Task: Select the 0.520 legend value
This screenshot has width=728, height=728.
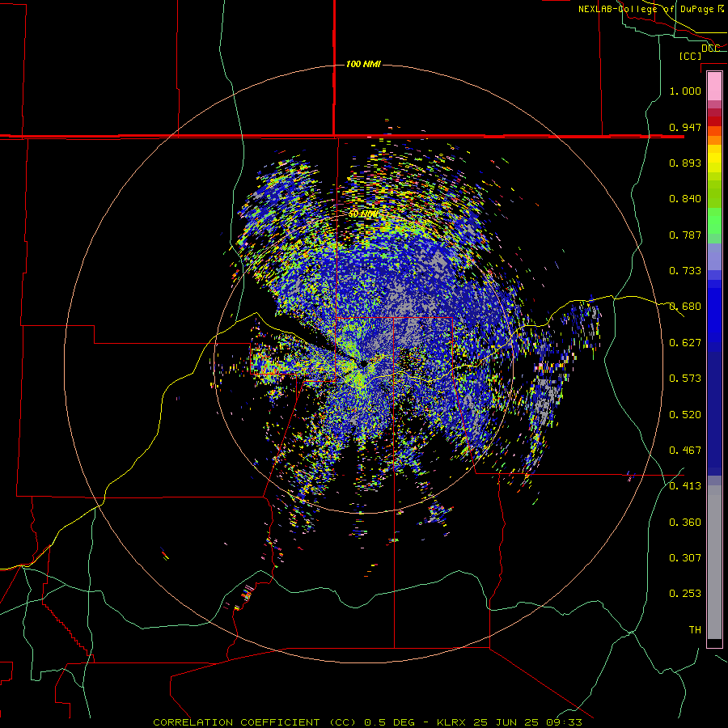Action: (685, 415)
